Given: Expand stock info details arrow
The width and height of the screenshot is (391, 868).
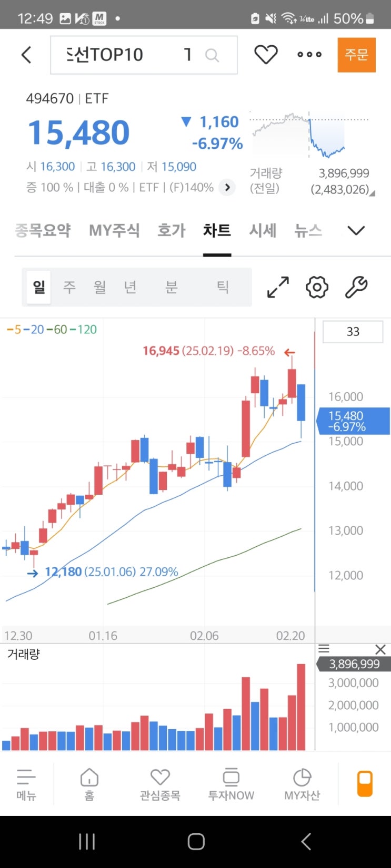Looking at the screenshot, I should click(x=227, y=188).
